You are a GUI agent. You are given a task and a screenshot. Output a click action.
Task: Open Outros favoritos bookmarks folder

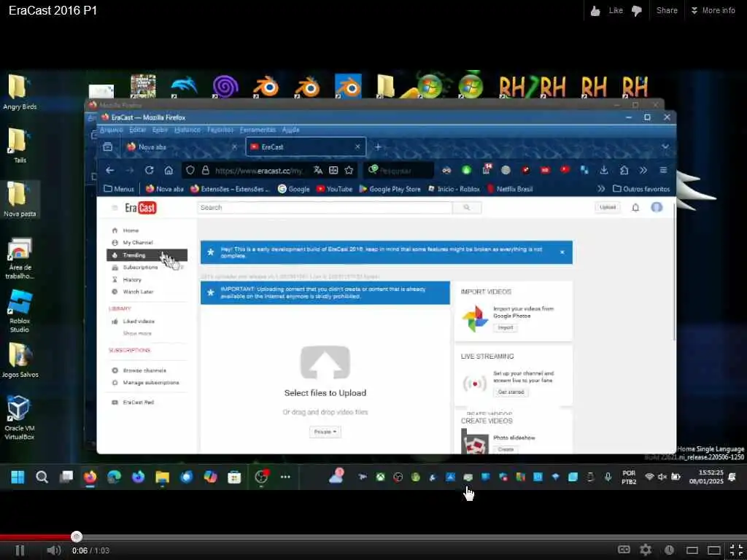[x=641, y=189]
